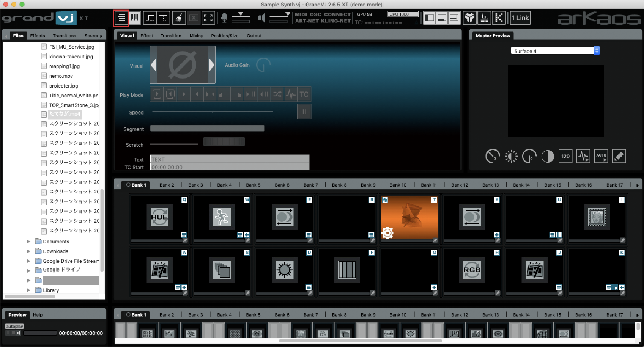Select the random shuffle play mode
This screenshot has width=644, height=347.
pyautogui.click(x=277, y=94)
